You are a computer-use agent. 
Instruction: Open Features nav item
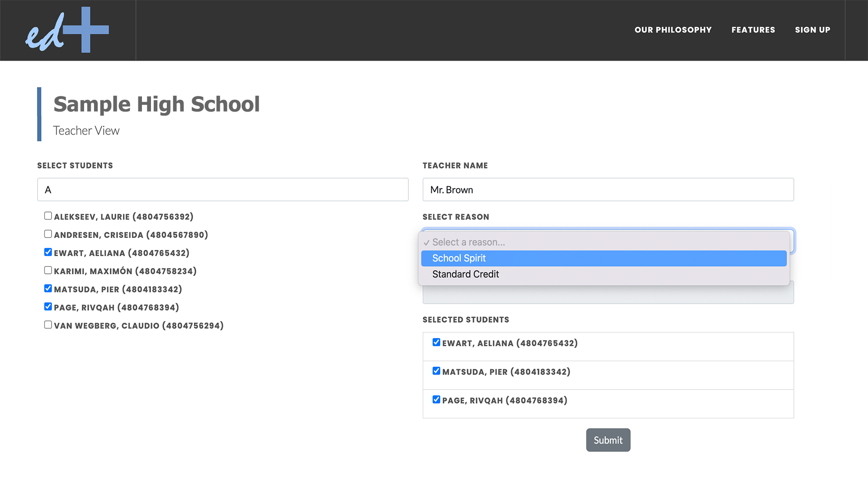(x=753, y=30)
